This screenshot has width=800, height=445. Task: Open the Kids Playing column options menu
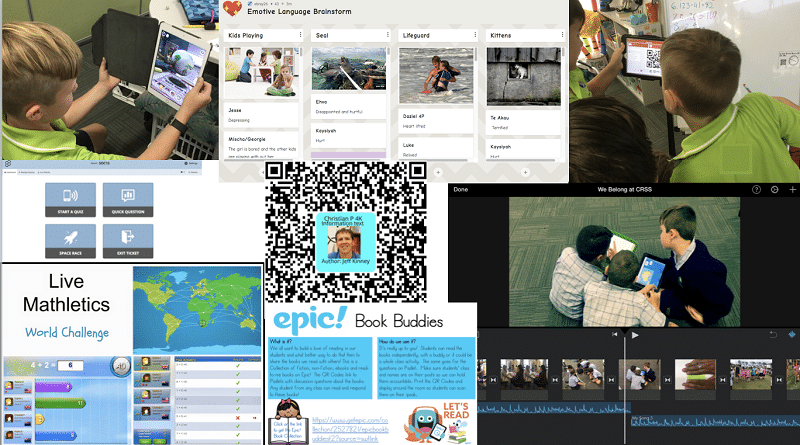299,35
